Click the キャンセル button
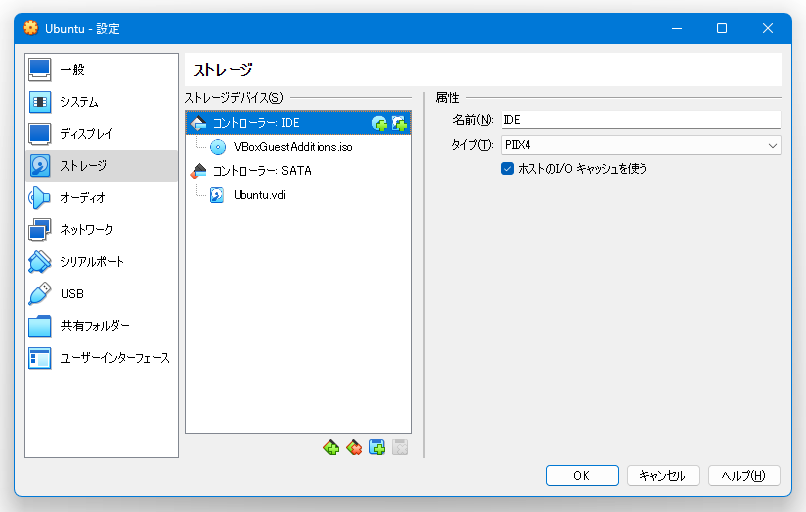The width and height of the screenshot is (806, 512). (x=663, y=476)
